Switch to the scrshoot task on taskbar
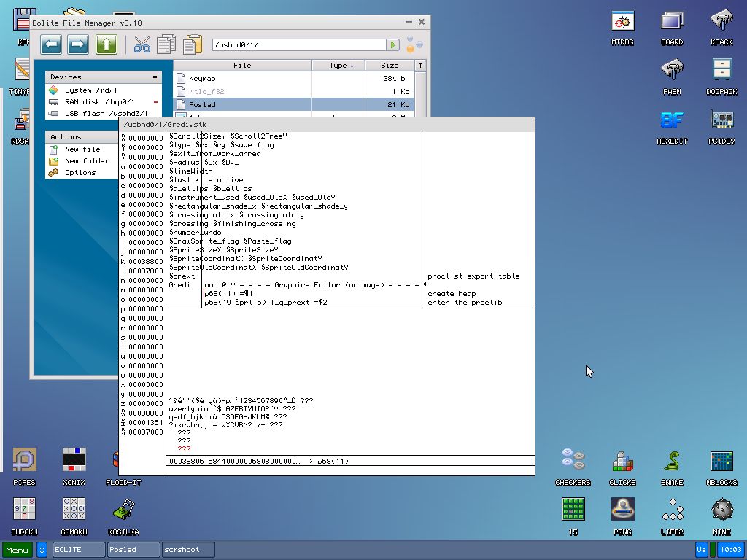This screenshot has width=747, height=560. point(182,550)
